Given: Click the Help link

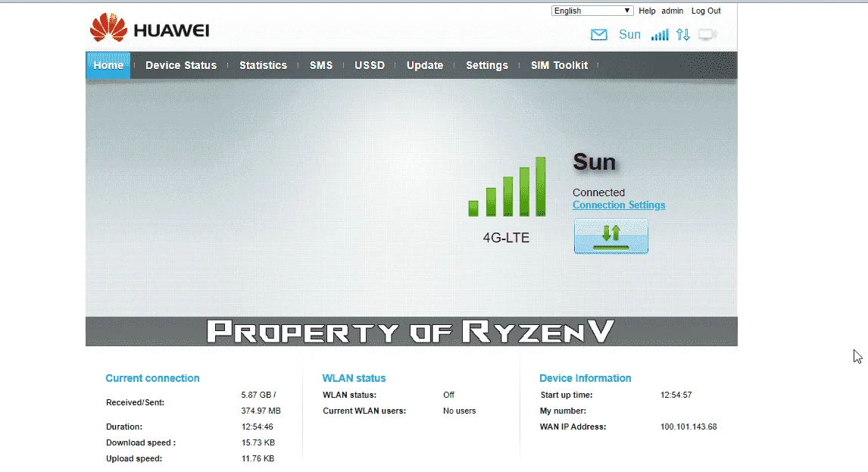Looking at the screenshot, I should (x=647, y=11).
